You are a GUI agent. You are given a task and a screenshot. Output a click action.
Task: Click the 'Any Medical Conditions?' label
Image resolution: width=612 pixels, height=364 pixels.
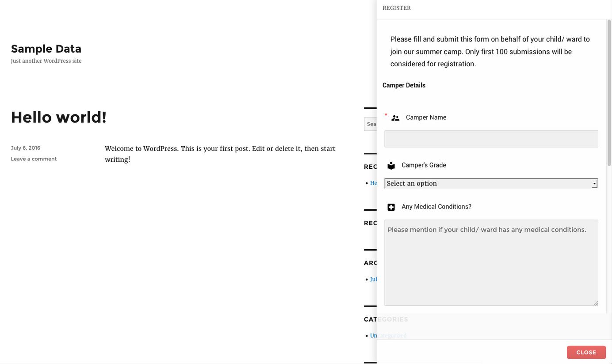pos(436,207)
